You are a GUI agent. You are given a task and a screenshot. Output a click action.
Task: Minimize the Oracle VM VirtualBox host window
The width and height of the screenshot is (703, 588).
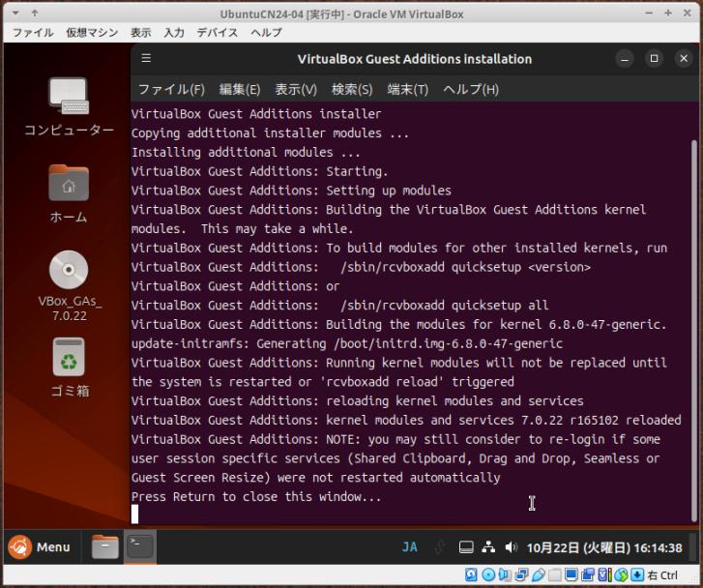coord(649,13)
